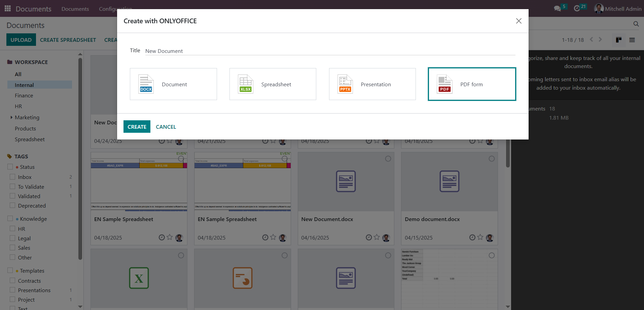Click the sidebar vertical scrollbar
Viewport: 644px width, 310px height.
[80, 158]
